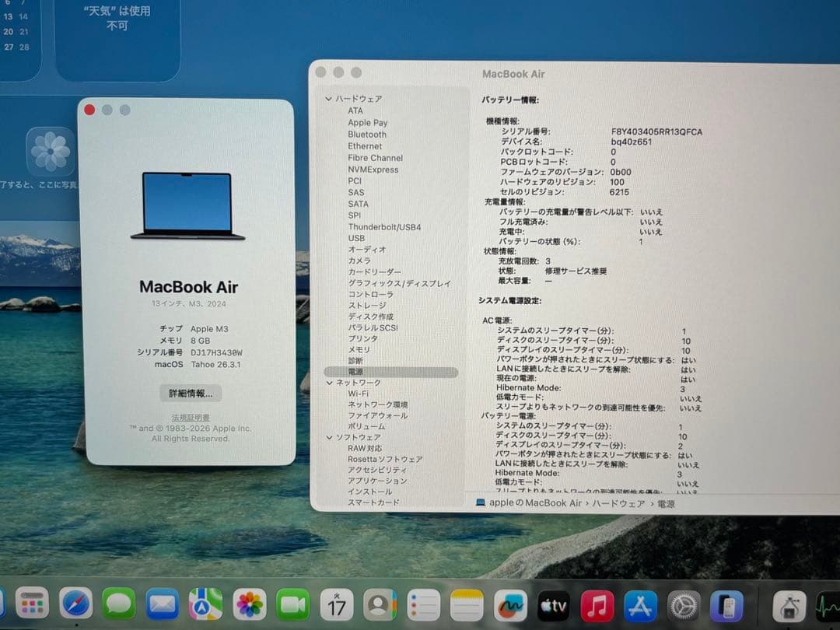840x630 pixels.
Task: Select Ethernet in the sidebar
Action: (x=365, y=146)
